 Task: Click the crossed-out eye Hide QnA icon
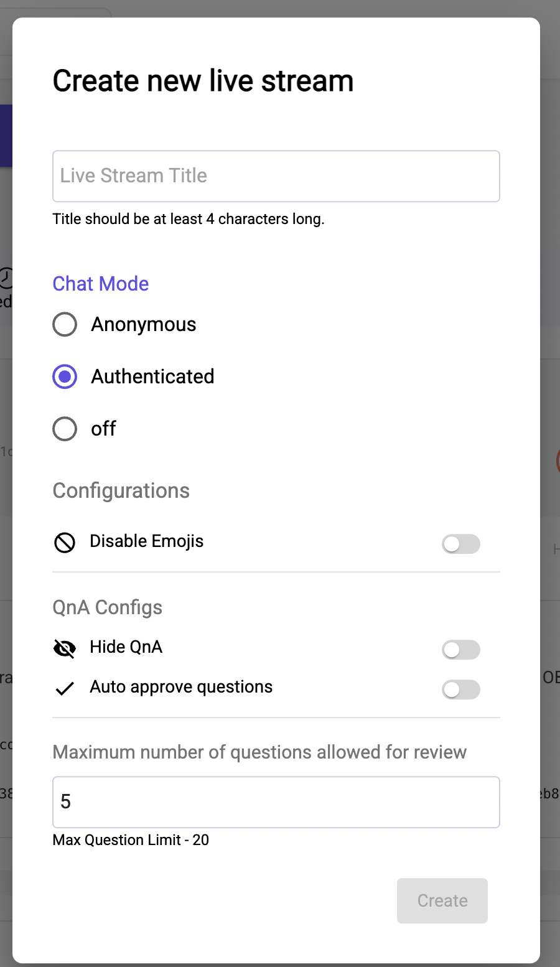click(x=65, y=648)
